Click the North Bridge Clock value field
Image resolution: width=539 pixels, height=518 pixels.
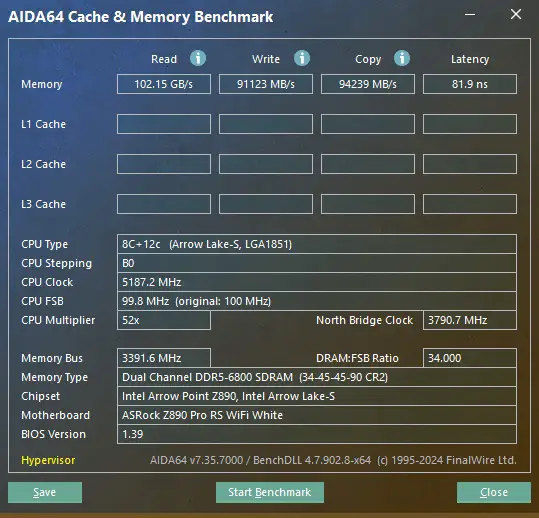470,320
